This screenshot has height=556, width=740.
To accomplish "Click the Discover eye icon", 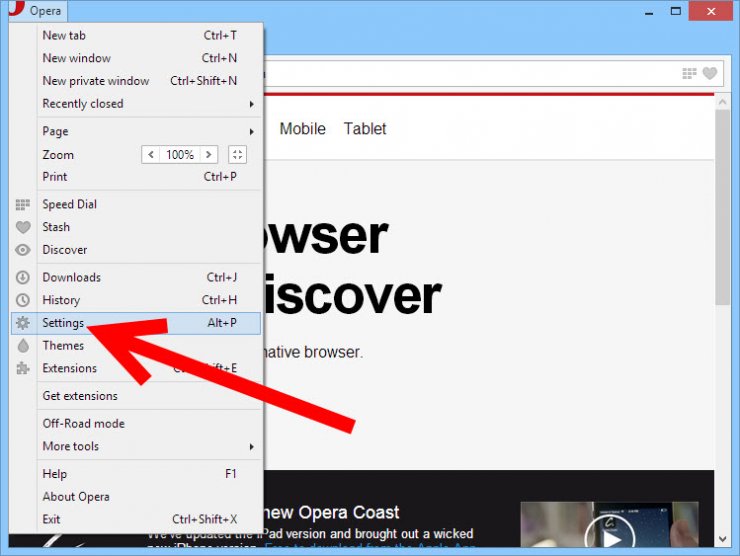I will 23,250.
